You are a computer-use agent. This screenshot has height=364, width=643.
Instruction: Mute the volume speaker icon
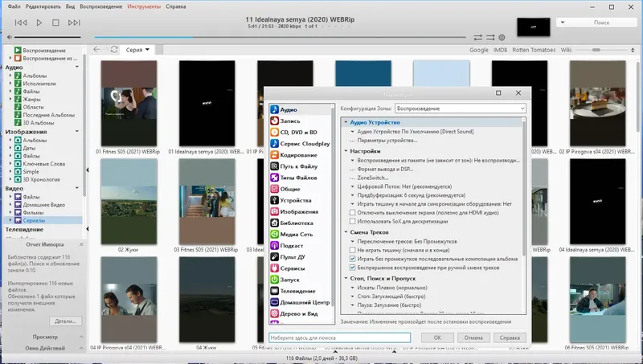[x=10, y=37]
